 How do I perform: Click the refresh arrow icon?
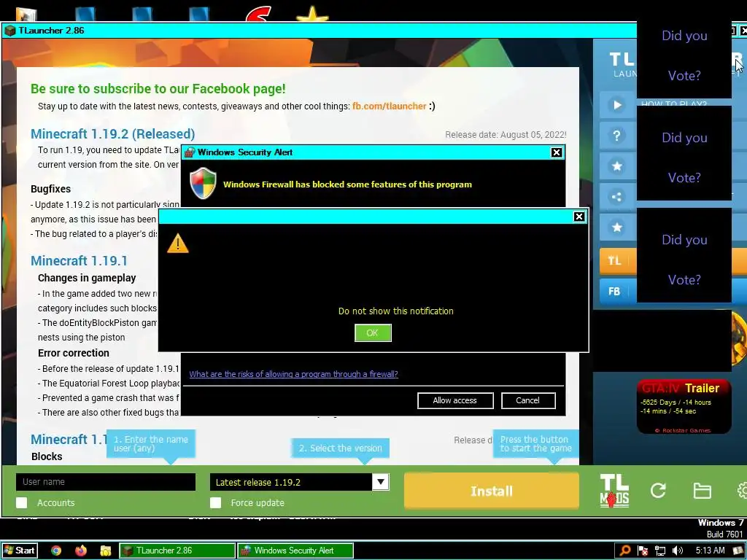coord(658,491)
